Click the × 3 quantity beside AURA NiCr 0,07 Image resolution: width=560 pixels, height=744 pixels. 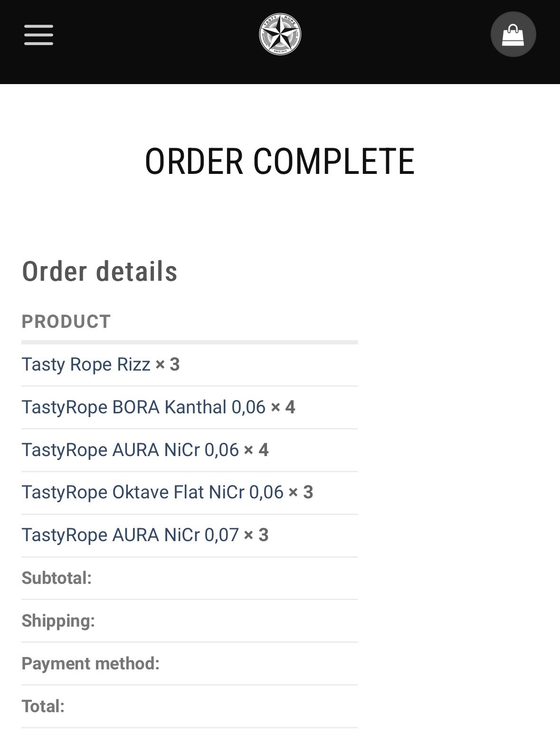256,535
